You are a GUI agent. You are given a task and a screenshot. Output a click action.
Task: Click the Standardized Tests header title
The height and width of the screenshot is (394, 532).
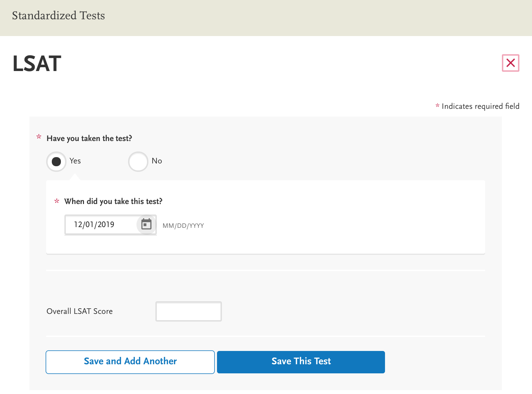click(58, 16)
